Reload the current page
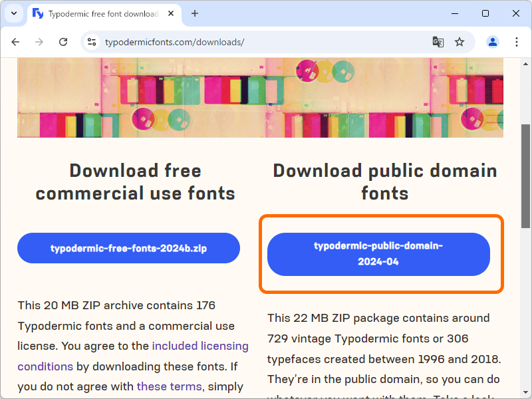532x399 pixels. coord(63,41)
